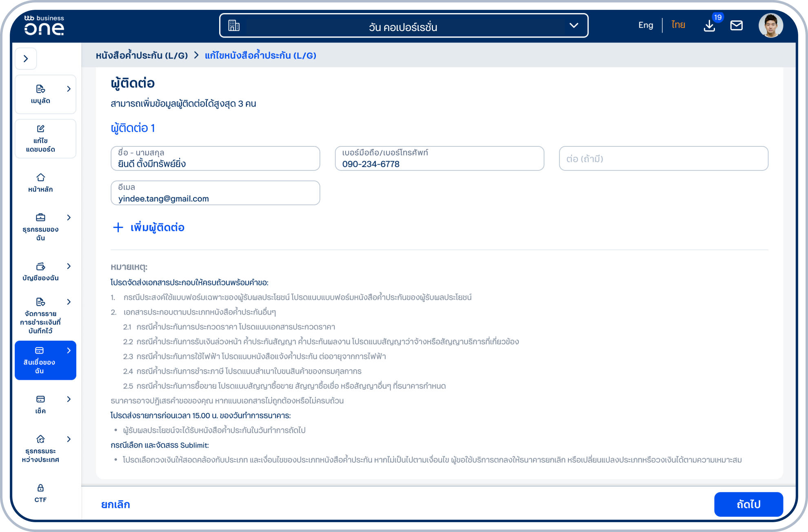808x532 pixels.
Task: Go to หน้าหลัก home icon in sidebar
Action: click(x=40, y=182)
